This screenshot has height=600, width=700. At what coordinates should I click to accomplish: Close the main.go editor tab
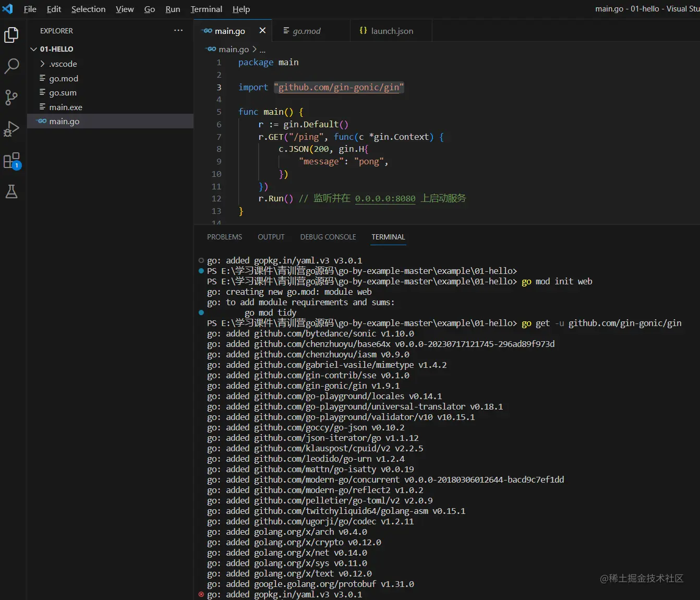click(x=262, y=31)
